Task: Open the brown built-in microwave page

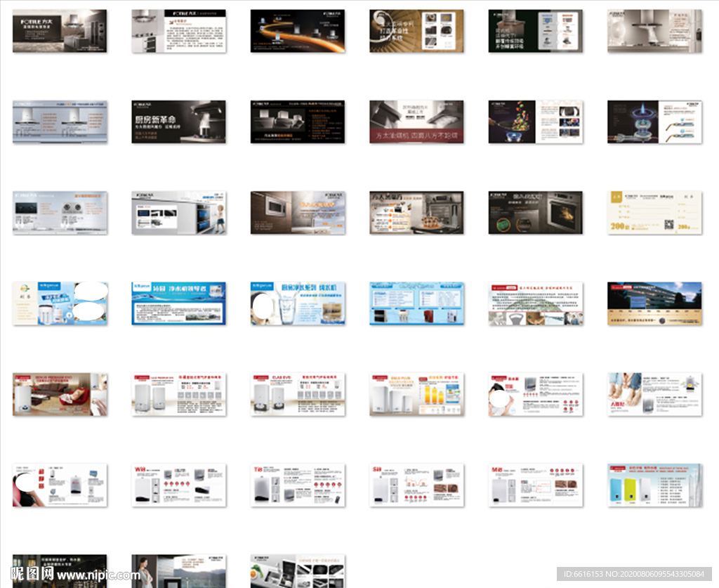Action: (298, 213)
